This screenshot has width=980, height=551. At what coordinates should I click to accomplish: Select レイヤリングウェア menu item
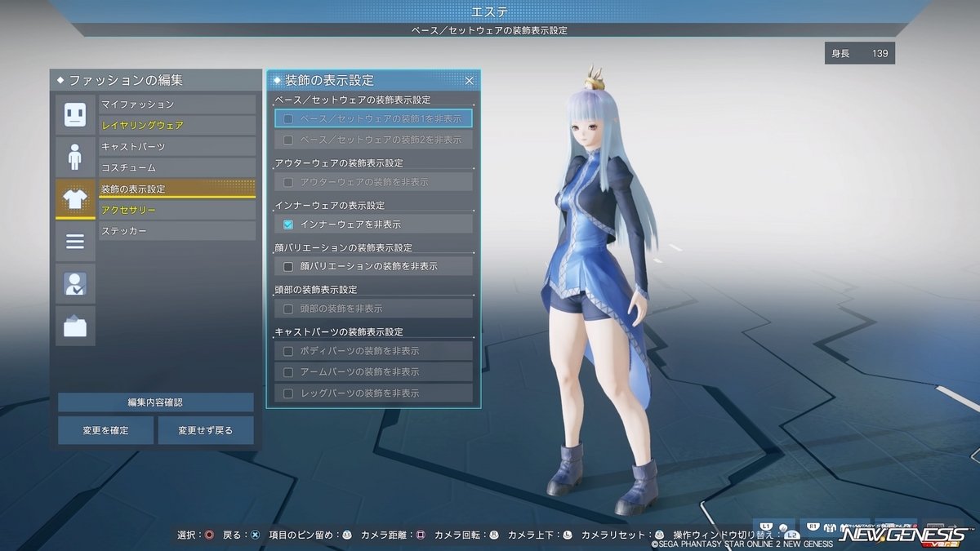pyautogui.click(x=177, y=126)
